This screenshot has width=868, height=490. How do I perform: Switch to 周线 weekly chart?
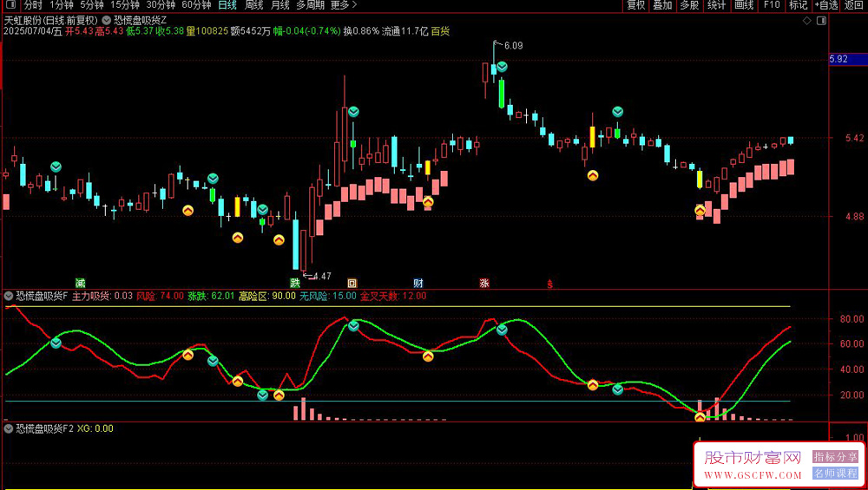click(x=254, y=5)
